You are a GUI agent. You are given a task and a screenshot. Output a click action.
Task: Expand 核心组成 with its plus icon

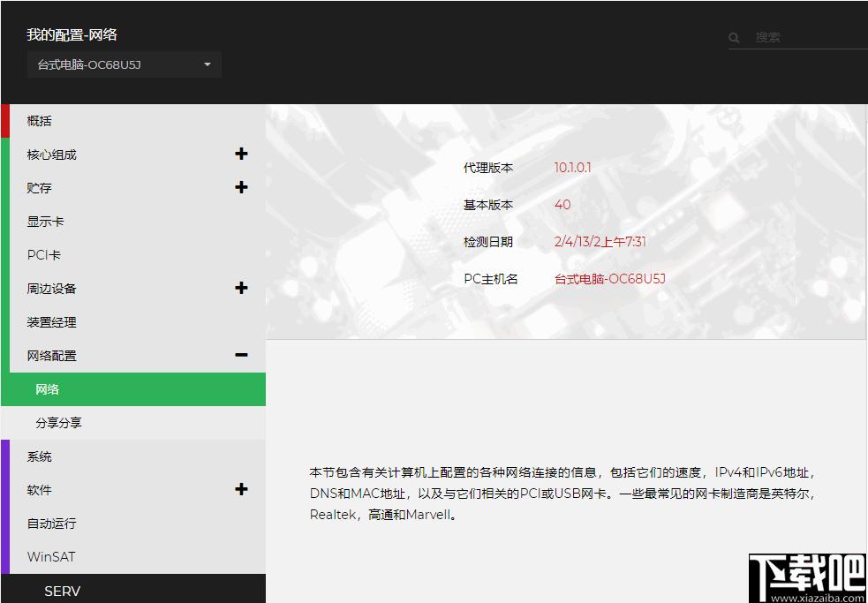pyautogui.click(x=241, y=154)
